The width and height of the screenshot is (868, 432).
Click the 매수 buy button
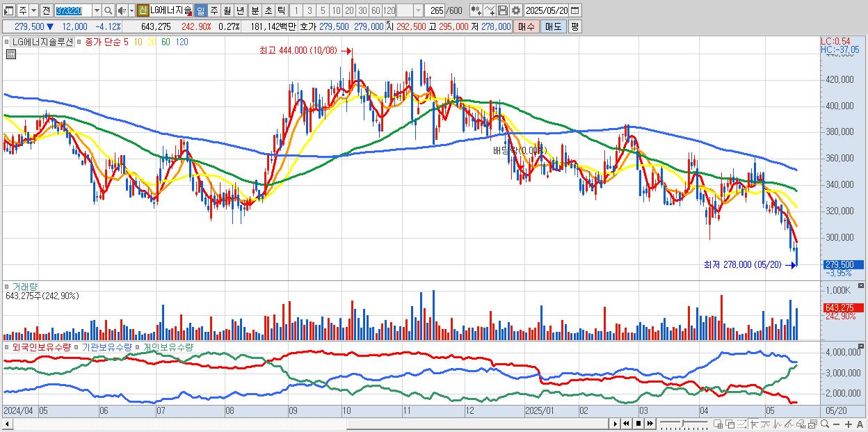click(527, 26)
